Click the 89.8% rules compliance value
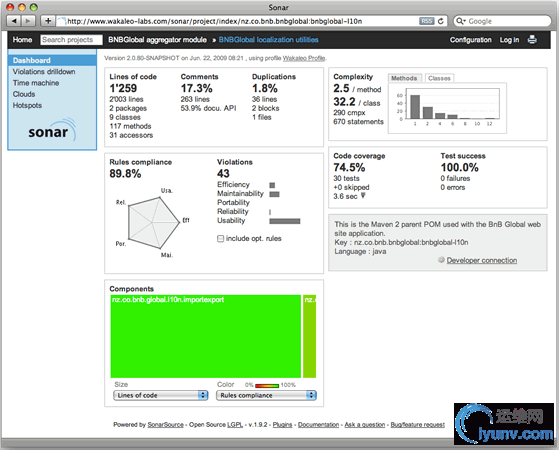 125,174
